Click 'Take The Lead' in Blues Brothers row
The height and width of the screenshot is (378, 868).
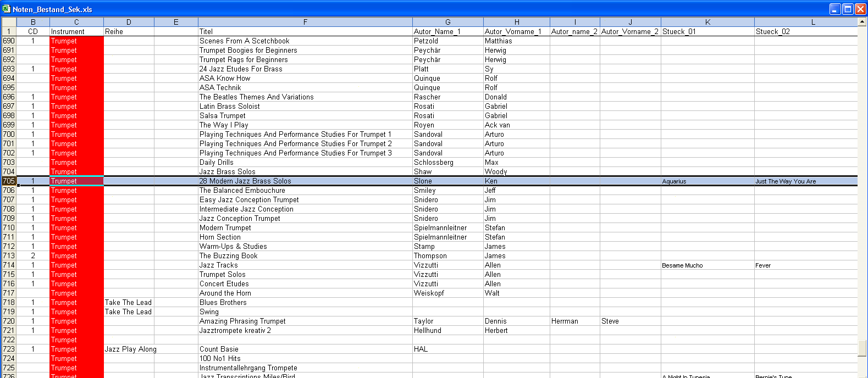pos(128,302)
